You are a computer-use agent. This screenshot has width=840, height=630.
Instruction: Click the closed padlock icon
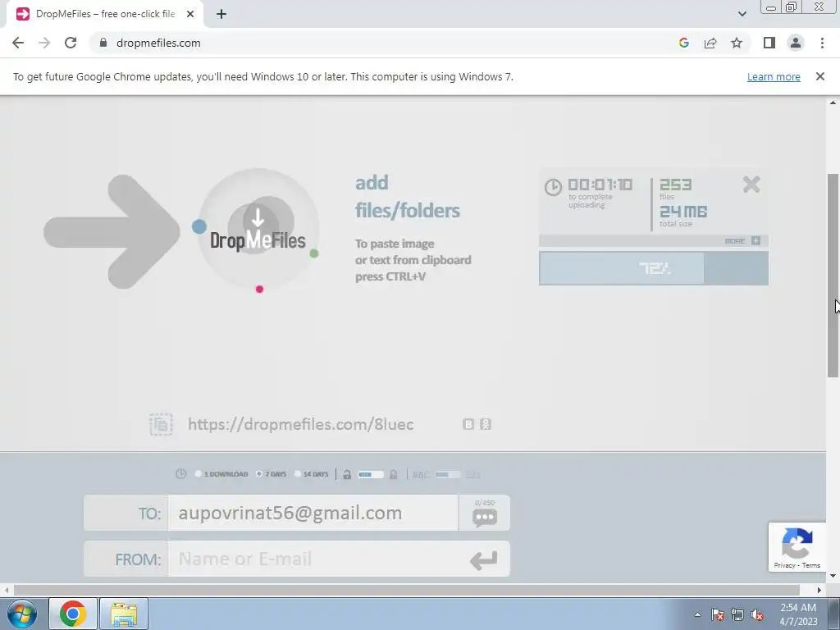(393, 474)
